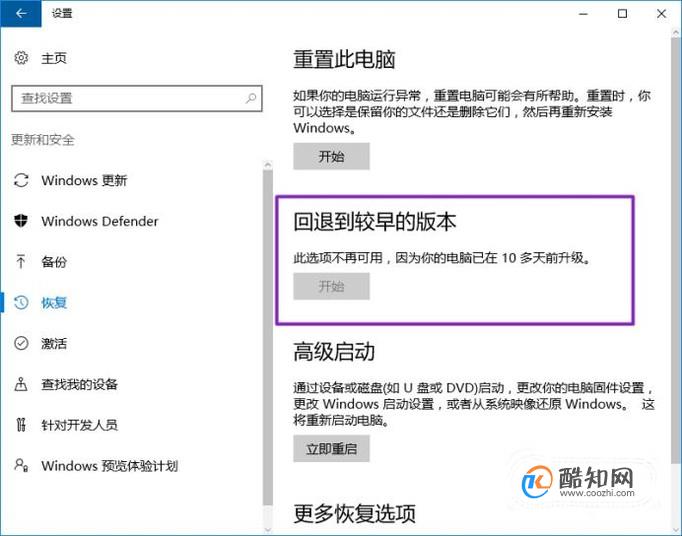Click 此选项不再可用 description text

coord(442,258)
